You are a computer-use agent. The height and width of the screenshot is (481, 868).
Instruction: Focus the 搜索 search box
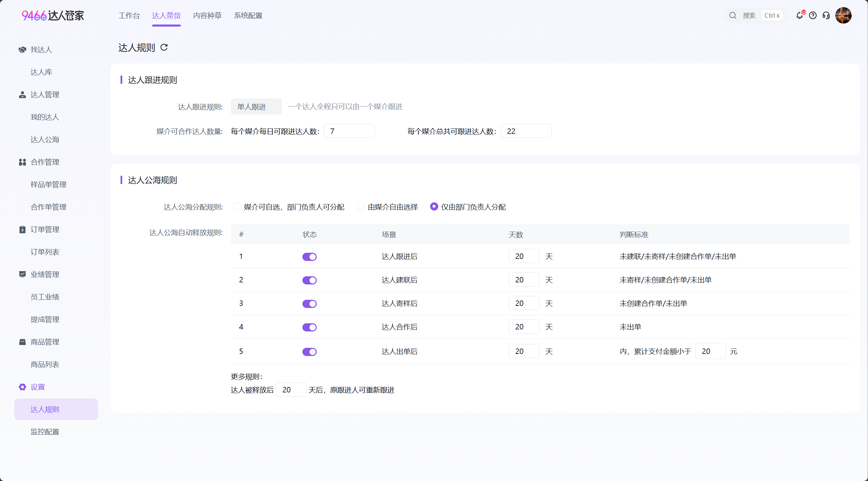pyautogui.click(x=755, y=15)
